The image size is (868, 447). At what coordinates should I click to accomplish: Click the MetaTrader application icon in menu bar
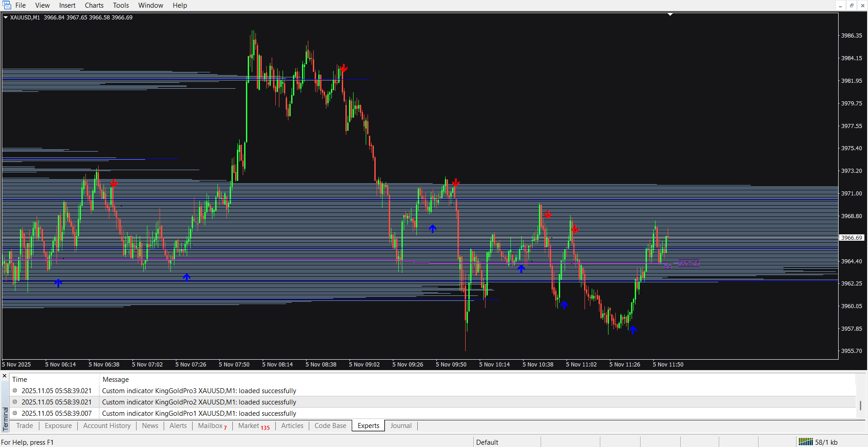[7, 5]
